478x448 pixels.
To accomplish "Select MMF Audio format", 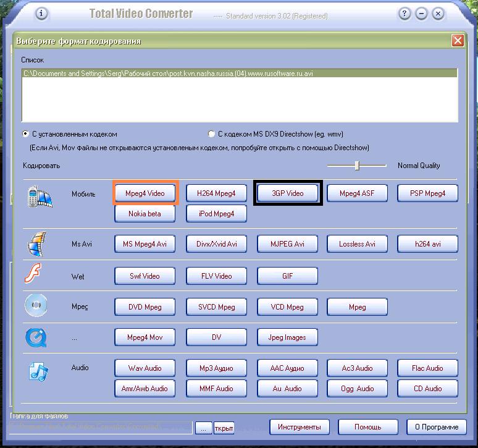I will click(x=216, y=388).
